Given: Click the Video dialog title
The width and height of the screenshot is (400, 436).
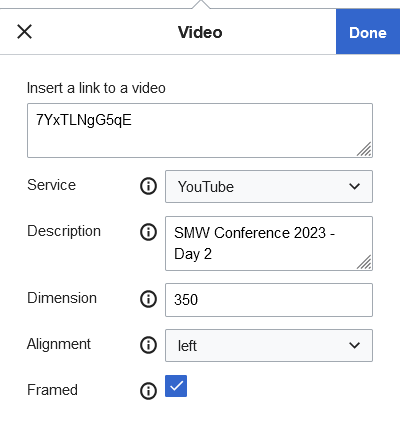Looking at the screenshot, I should [x=200, y=32].
